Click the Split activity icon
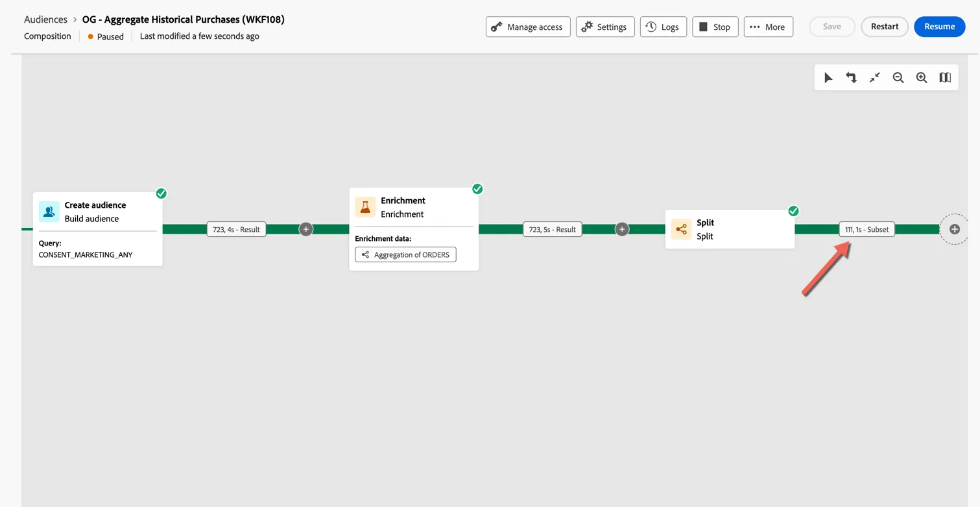This screenshot has width=980, height=507. click(x=681, y=229)
